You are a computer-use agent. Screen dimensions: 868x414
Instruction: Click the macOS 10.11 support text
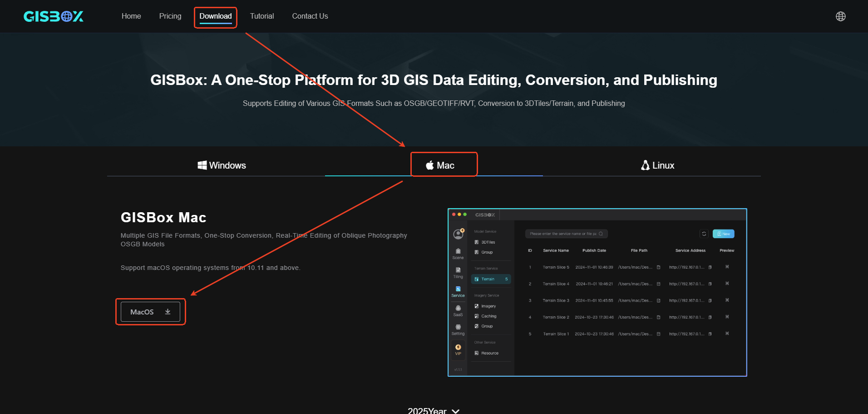pyautogui.click(x=211, y=268)
